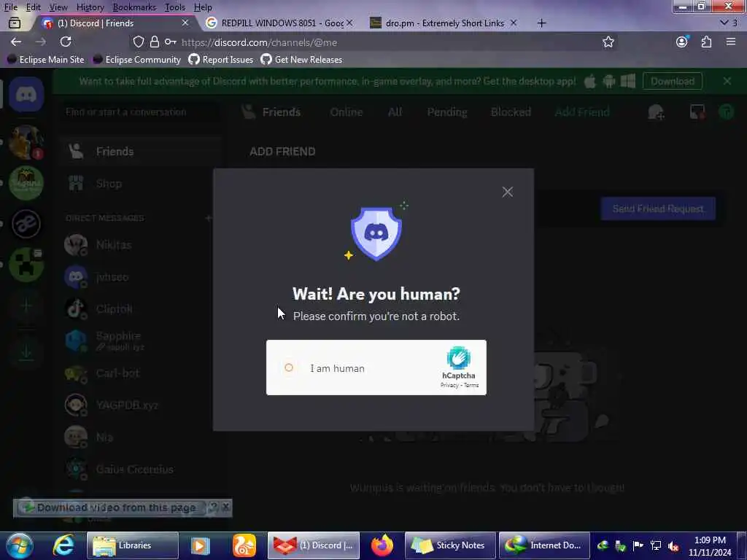The width and height of the screenshot is (747, 560).
Task: Click the Discord home icon
Action: pyautogui.click(x=26, y=94)
